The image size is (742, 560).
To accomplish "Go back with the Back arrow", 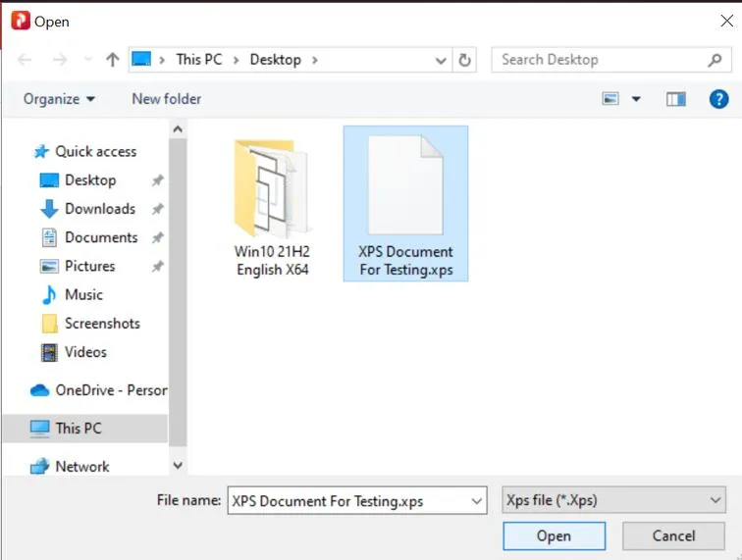I will point(26,60).
